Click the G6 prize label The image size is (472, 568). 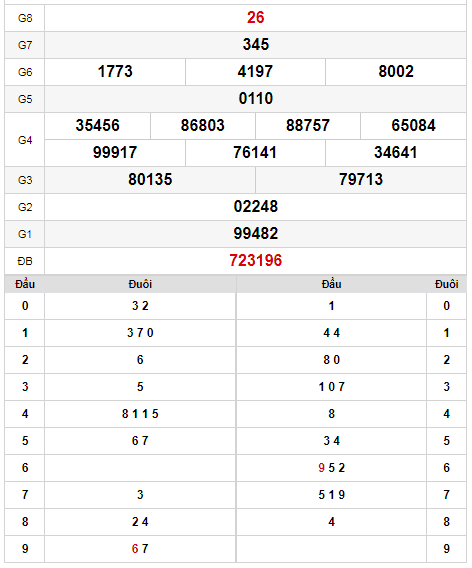(25, 72)
